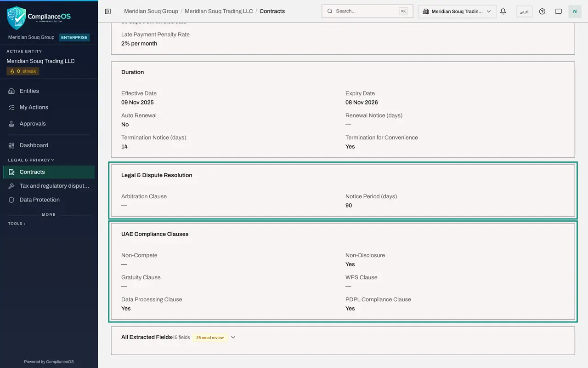Open the Meridian Souq Trading entity dropdown
The width and height of the screenshot is (588, 368).
pos(457,11)
